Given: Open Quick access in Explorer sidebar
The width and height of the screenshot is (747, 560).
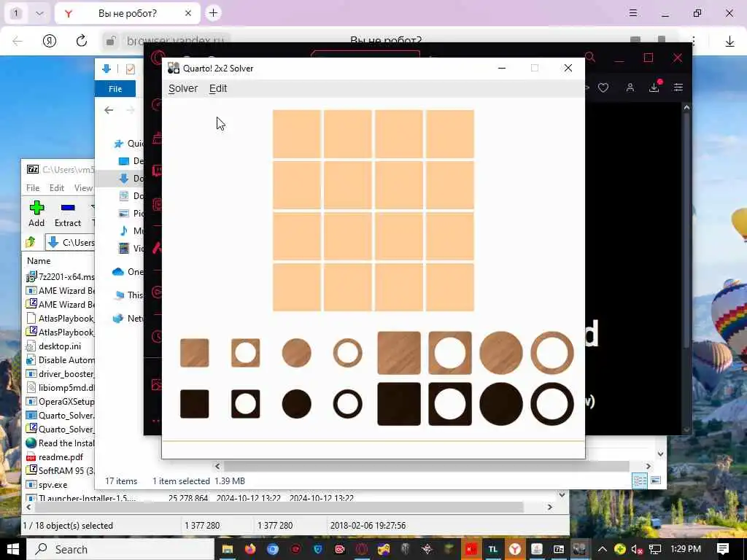Looking at the screenshot, I should 128,144.
